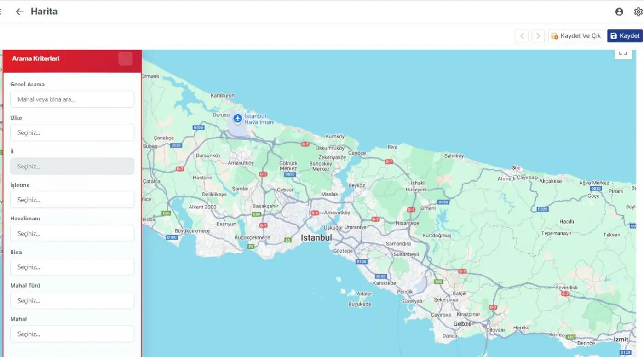Click the Hereke map label
Viewport: 644px width, 357px height.
pyautogui.click(x=522, y=328)
